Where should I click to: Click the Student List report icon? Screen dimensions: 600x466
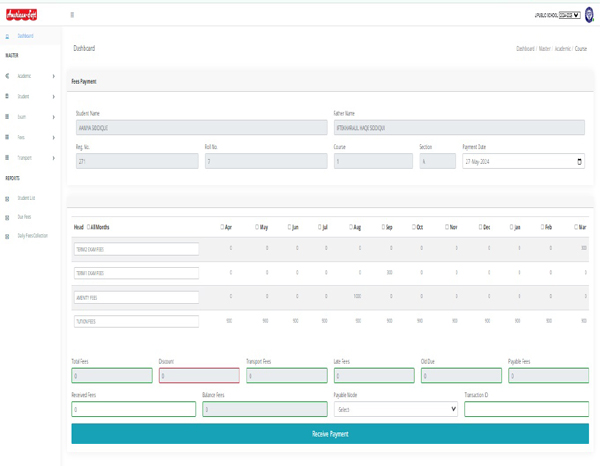coord(7,199)
